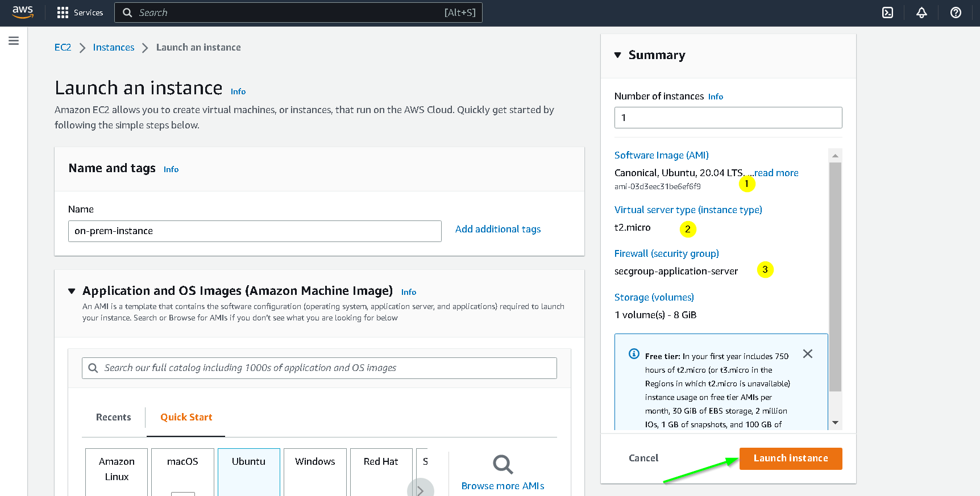Follow the Browse more AMIs link
This screenshot has height=496, width=980.
pos(503,486)
